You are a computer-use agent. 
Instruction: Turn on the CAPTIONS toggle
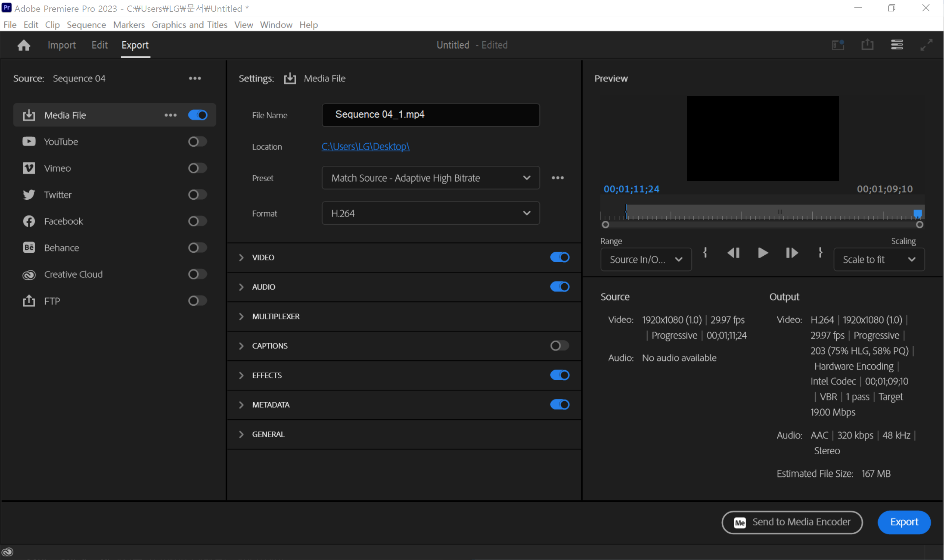pyautogui.click(x=559, y=346)
